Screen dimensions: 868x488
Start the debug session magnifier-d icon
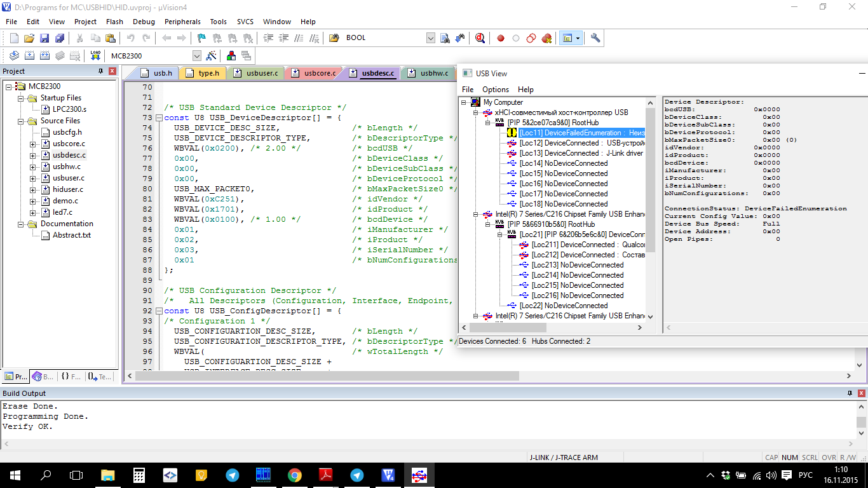pyautogui.click(x=480, y=38)
